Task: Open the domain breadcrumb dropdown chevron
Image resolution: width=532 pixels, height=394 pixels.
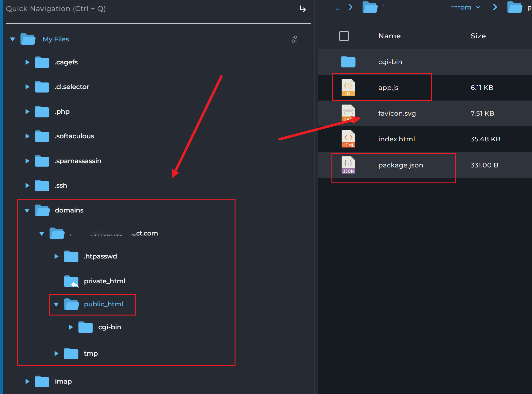Action: 478,7
